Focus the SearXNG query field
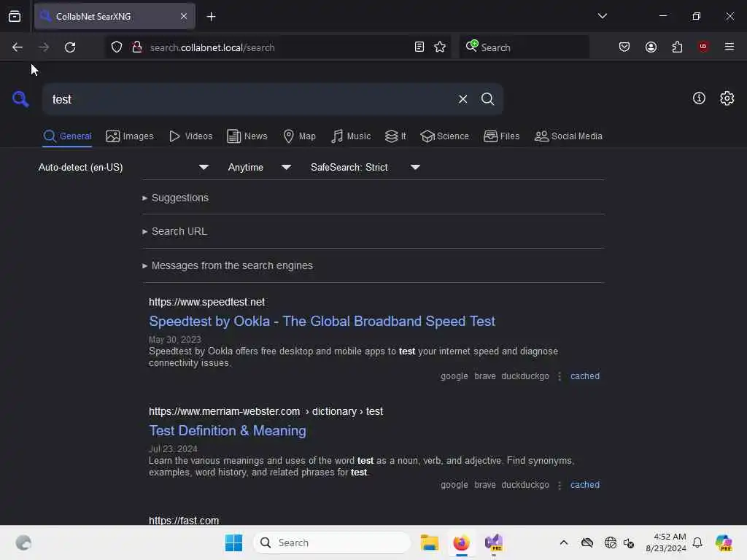The image size is (747, 560). click(x=248, y=99)
